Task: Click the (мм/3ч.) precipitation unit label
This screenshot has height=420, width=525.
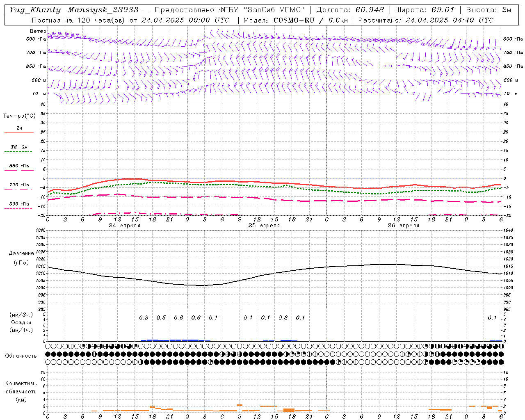Action: 21,315
